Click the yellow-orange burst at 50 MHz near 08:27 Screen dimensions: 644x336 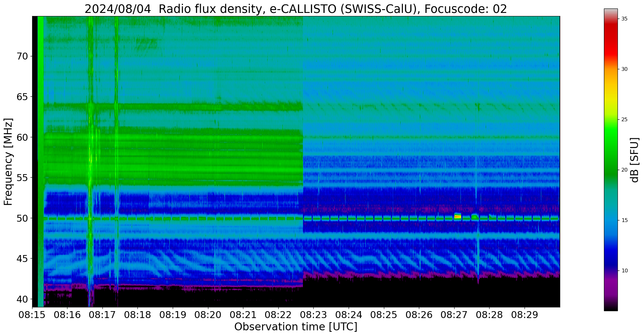point(458,216)
